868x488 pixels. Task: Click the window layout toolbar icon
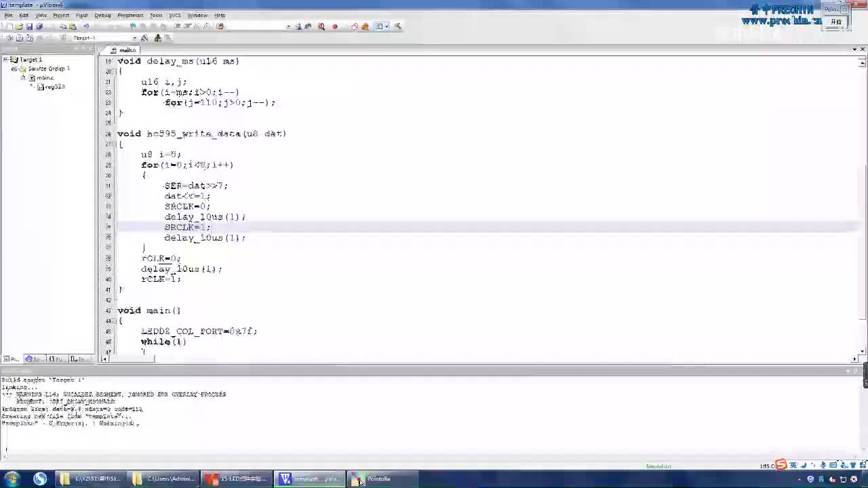pos(380,26)
